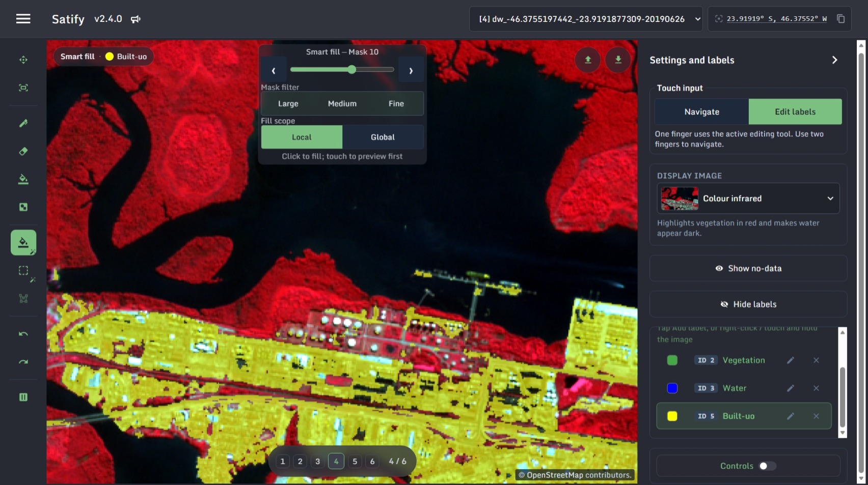Click the 4 / 6 page counter

tap(397, 462)
